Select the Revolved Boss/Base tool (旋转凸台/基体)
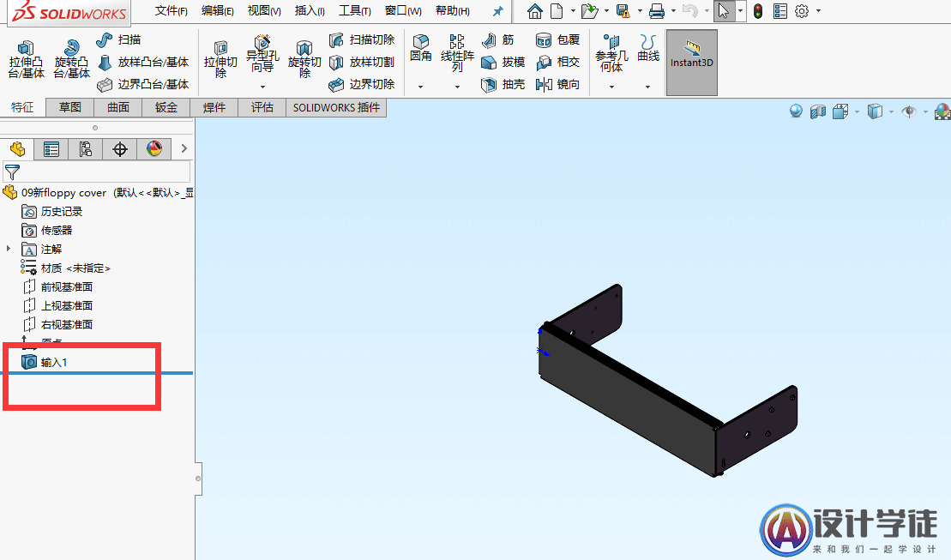Screen dimensions: 951x560 point(71,59)
